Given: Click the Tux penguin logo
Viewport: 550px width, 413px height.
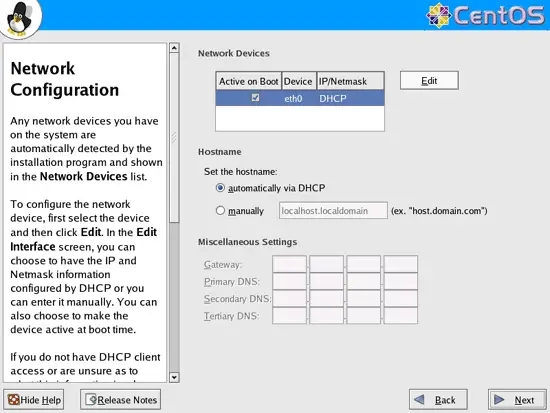Looking at the screenshot, I should coord(20,19).
